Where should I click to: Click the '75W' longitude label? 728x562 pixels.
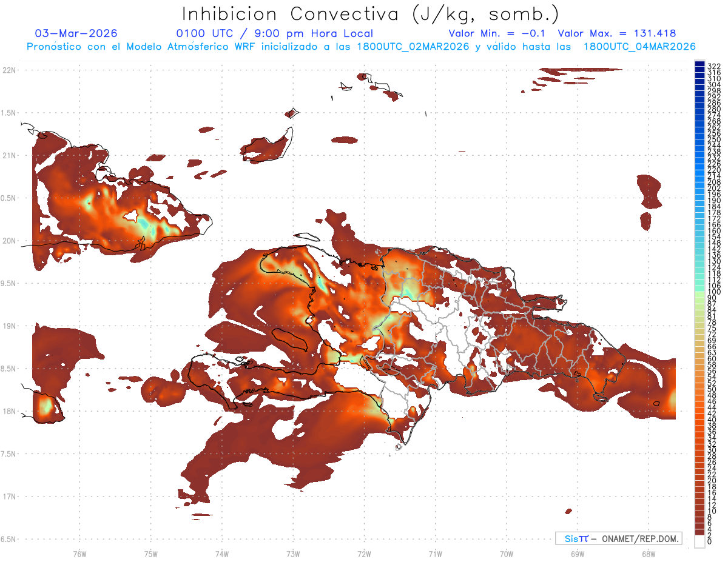coord(150,554)
